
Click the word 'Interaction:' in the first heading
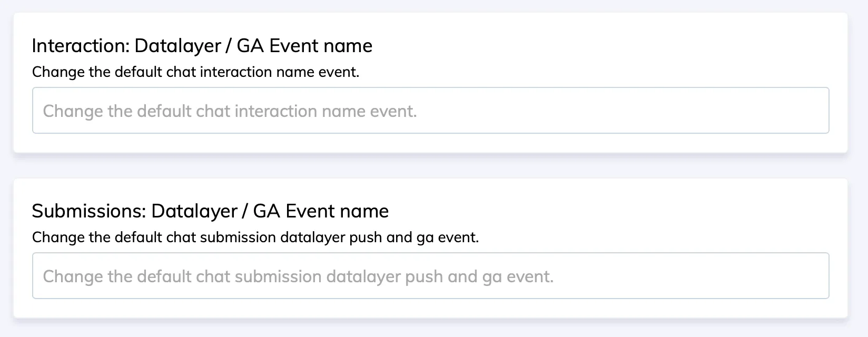point(81,46)
